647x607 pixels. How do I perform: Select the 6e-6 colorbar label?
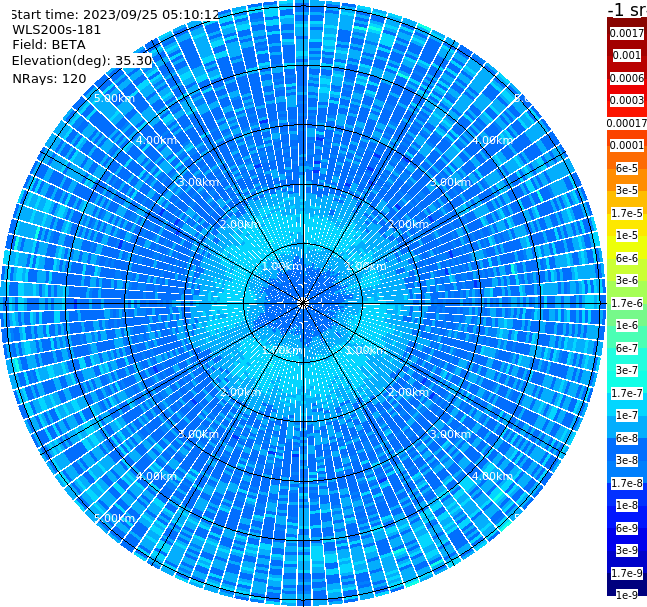[627, 258]
